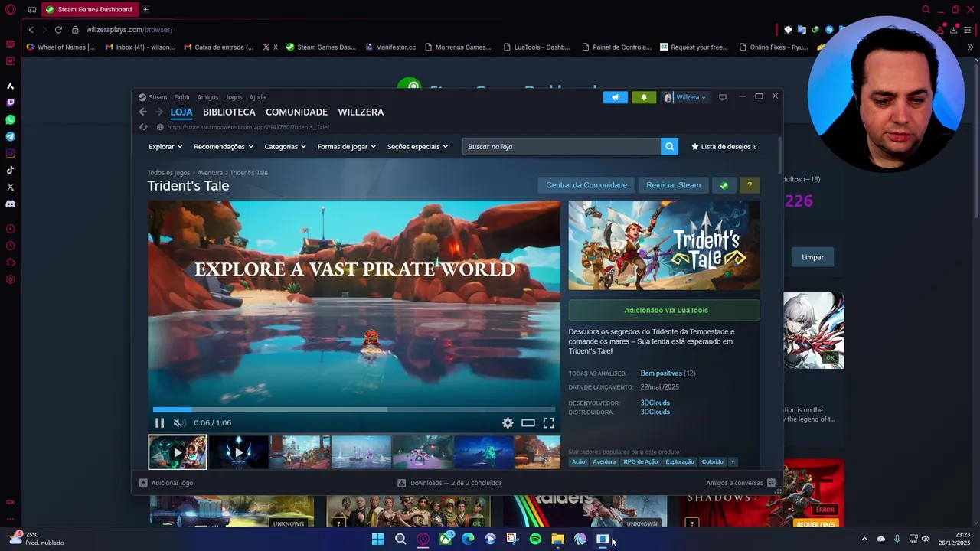The height and width of the screenshot is (551, 980).
Task: Seek on the trailer progress bar
Action: point(354,409)
